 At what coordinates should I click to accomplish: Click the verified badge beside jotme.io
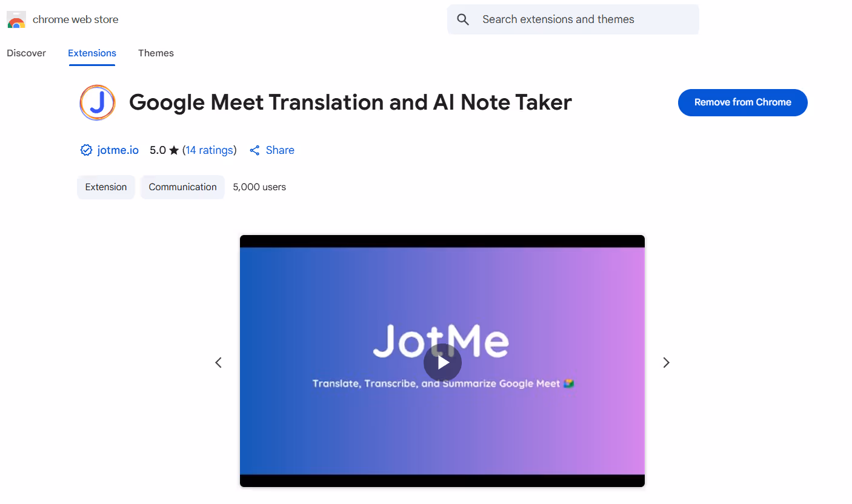(x=86, y=150)
